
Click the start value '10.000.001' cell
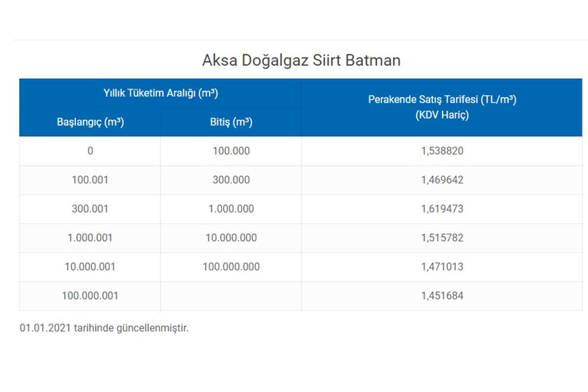[x=90, y=267]
